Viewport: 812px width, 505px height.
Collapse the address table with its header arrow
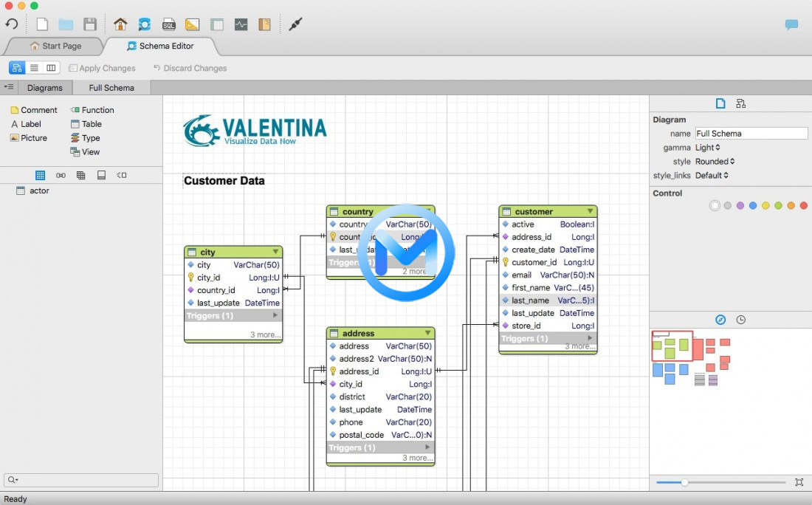point(427,333)
